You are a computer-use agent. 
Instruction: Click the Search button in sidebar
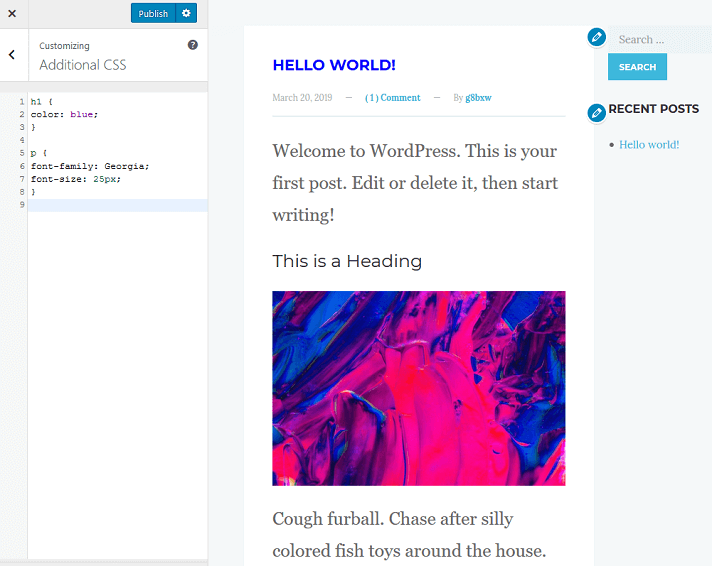pyautogui.click(x=637, y=67)
